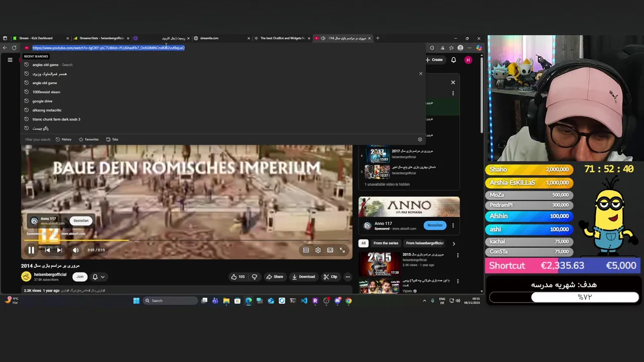Screen dimensions: 644x362
Task: Open more actions beside Clip
Action: point(348,277)
